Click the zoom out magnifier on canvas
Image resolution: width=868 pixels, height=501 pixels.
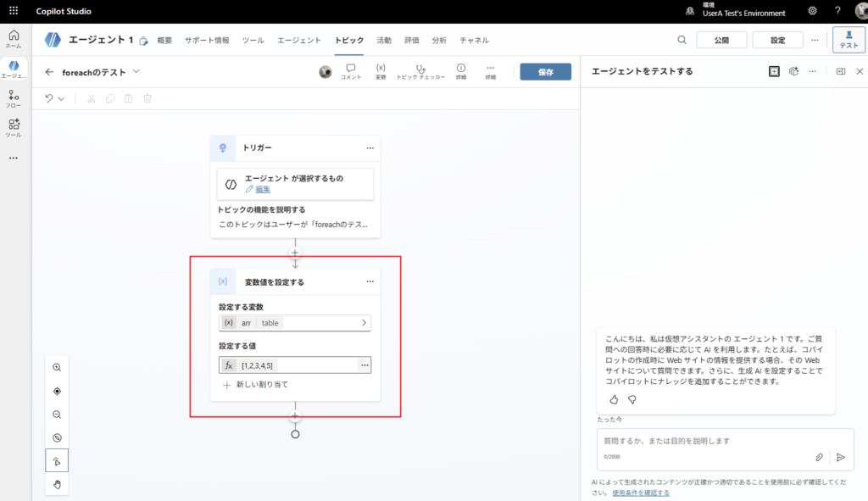click(57, 415)
